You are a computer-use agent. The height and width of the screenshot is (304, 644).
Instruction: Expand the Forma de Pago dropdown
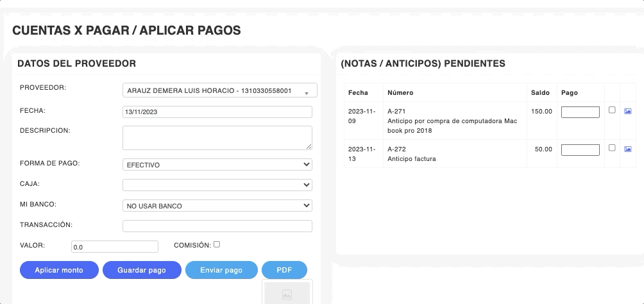(217, 165)
